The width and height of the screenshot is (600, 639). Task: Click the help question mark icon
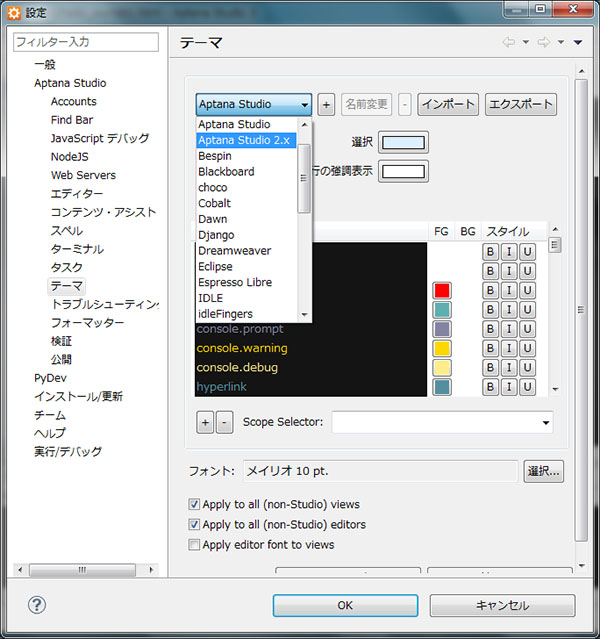(x=37, y=605)
